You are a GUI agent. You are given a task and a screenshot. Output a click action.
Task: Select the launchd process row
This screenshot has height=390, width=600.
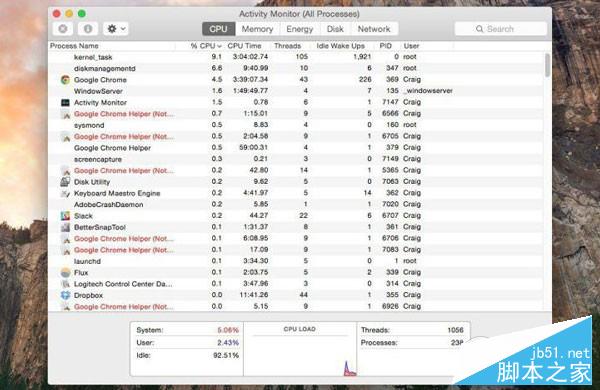(x=296, y=261)
